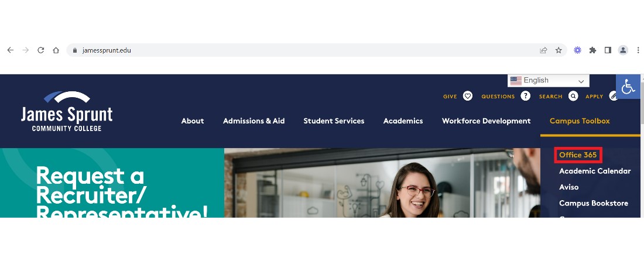Open the Academics menu item
The width and height of the screenshot is (644, 261).
click(403, 121)
